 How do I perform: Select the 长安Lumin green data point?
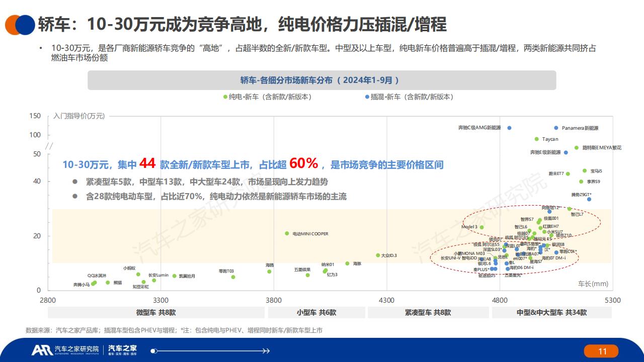click(154, 281)
